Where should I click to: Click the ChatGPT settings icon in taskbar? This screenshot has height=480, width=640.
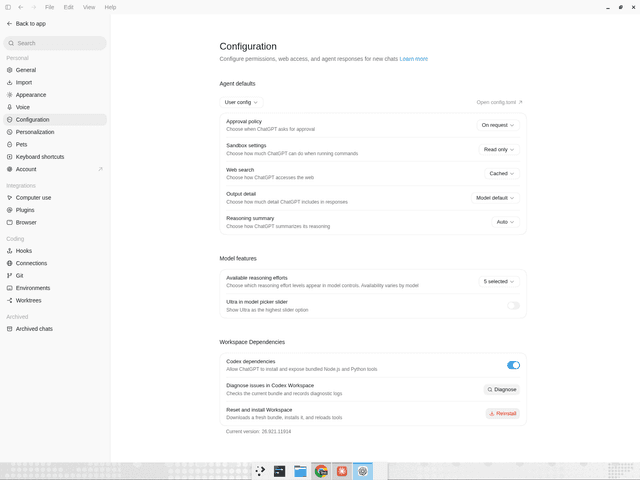tap(363, 471)
